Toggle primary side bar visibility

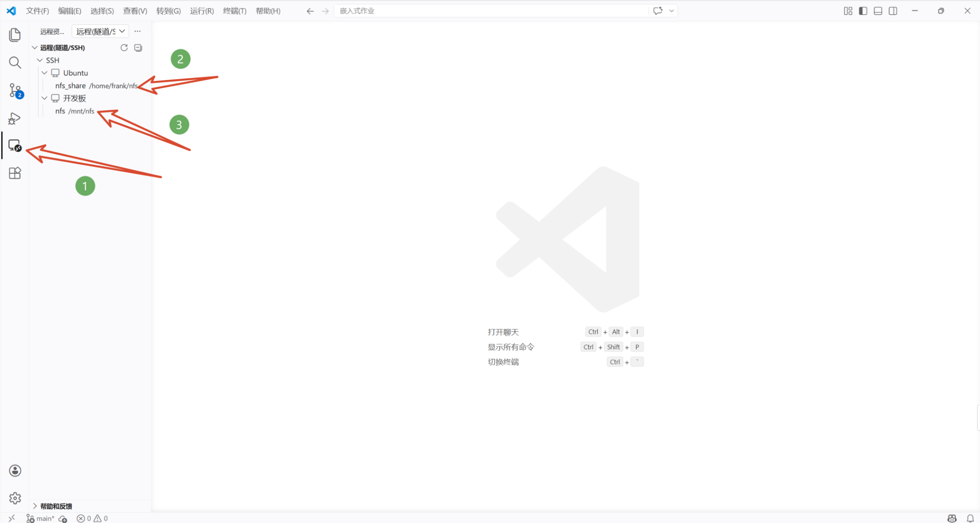pos(863,11)
